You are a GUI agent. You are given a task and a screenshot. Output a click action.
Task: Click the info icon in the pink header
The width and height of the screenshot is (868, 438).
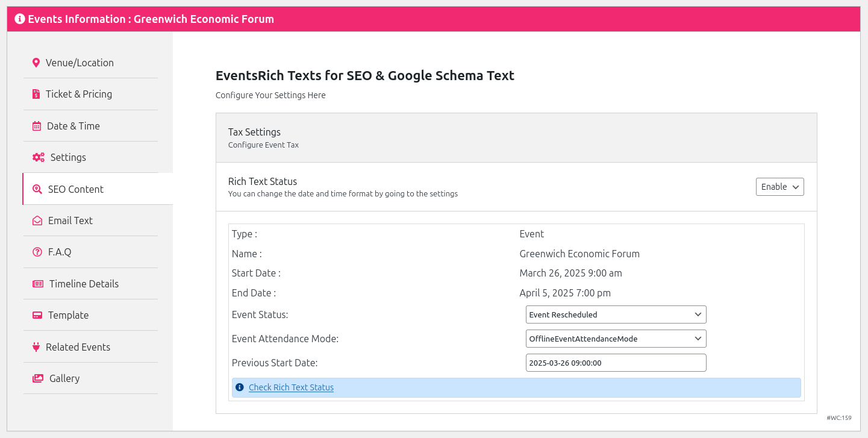[x=20, y=19]
